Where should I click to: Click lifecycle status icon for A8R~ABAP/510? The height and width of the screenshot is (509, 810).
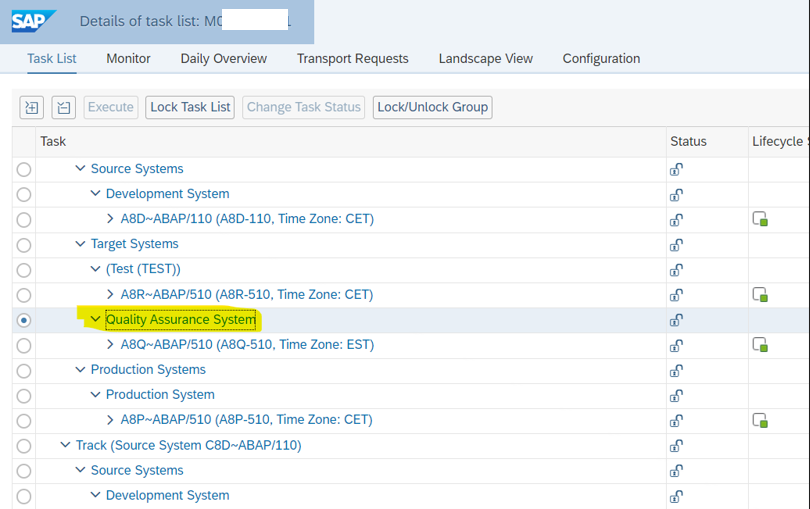[x=760, y=295]
